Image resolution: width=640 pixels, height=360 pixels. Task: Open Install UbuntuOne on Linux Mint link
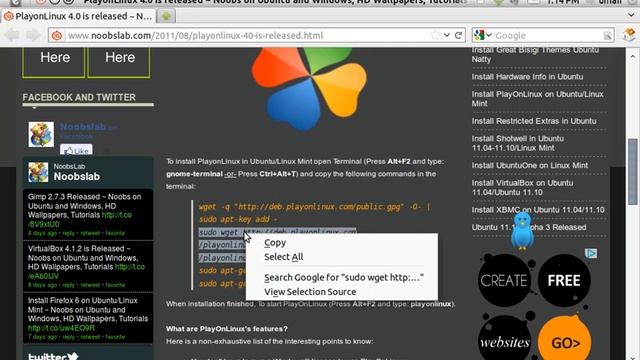tap(530, 166)
